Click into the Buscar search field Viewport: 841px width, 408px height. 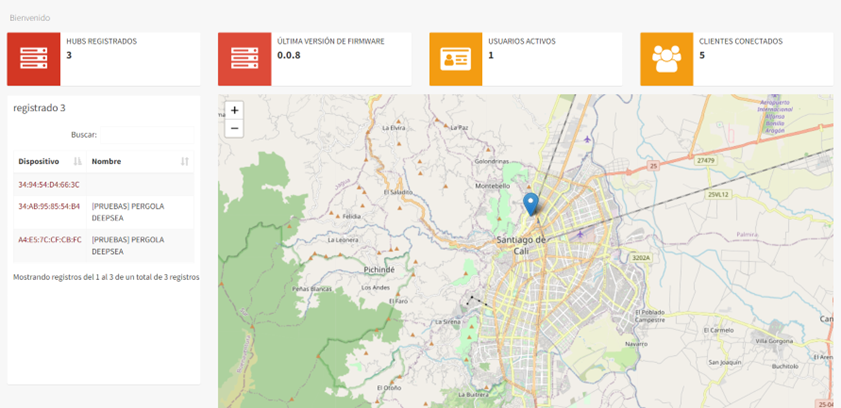tap(150, 134)
